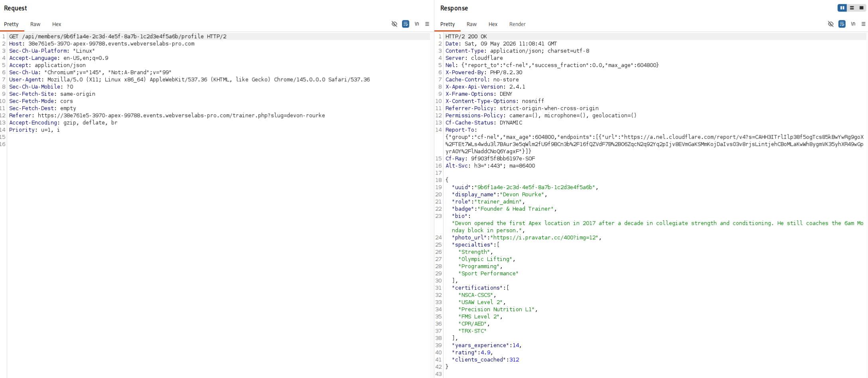Switch to Pretty tab in Response panel

tap(448, 24)
